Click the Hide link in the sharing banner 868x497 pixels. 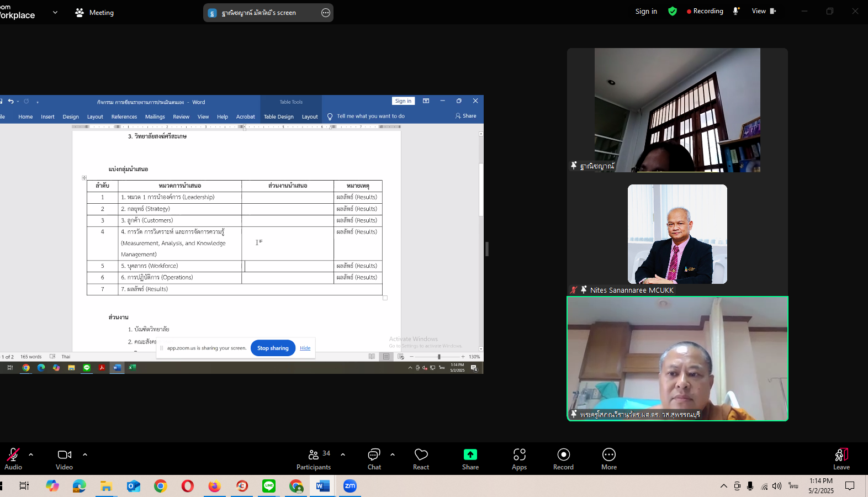(x=305, y=348)
